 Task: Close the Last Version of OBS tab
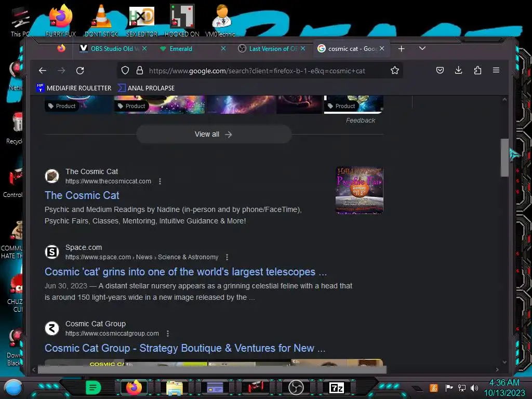303,48
